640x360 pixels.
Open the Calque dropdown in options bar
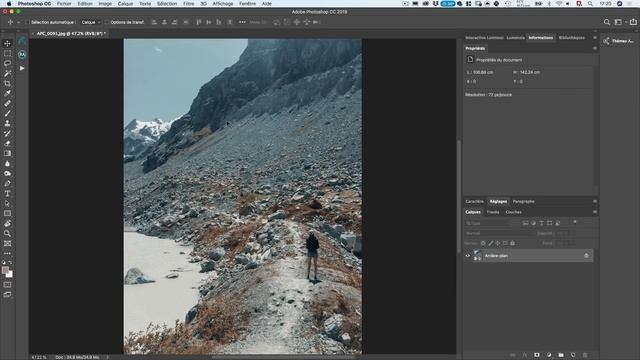[x=91, y=22]
